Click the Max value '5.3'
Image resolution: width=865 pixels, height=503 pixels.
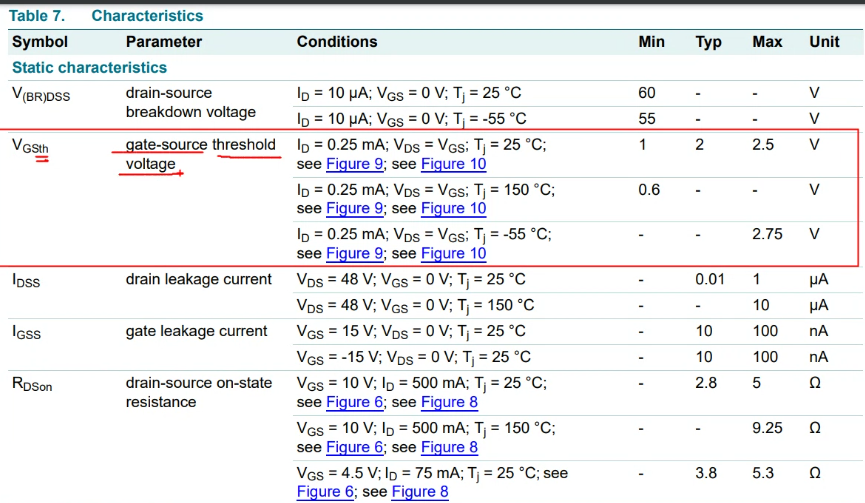click(x=763, y=473)
